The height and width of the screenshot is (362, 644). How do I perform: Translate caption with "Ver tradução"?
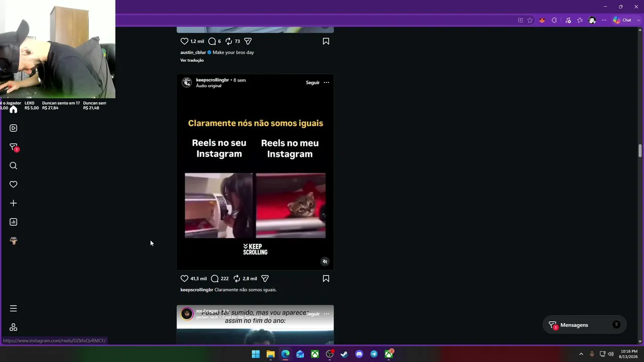[x=192, y=60]
